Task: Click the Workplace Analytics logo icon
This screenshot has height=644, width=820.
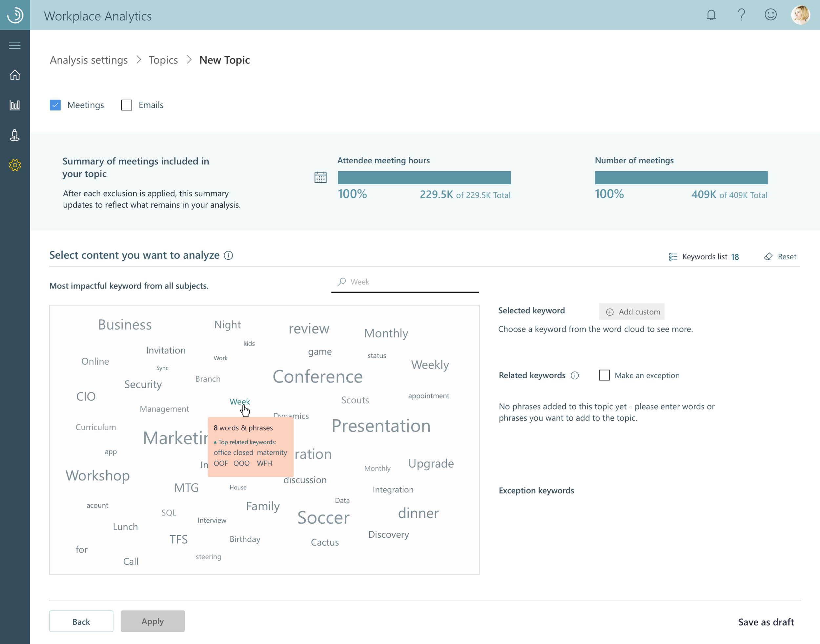Action: [15, 15]
